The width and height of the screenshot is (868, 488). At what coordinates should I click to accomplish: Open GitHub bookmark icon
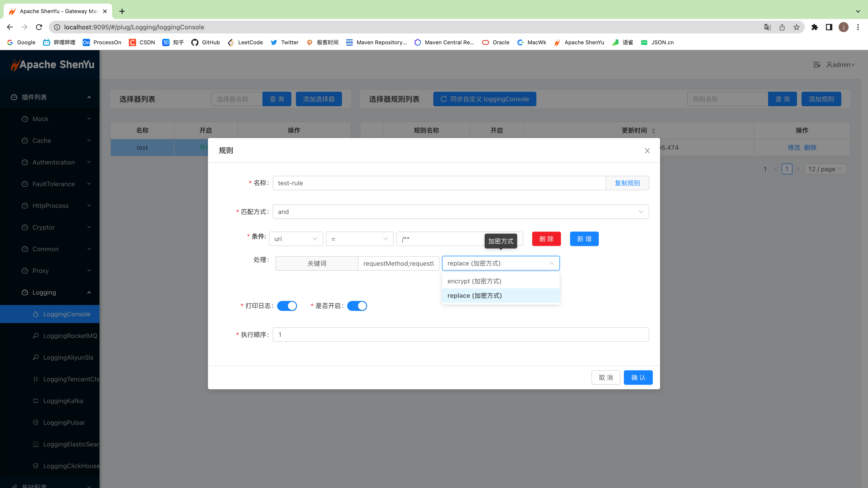coord(195,42)
